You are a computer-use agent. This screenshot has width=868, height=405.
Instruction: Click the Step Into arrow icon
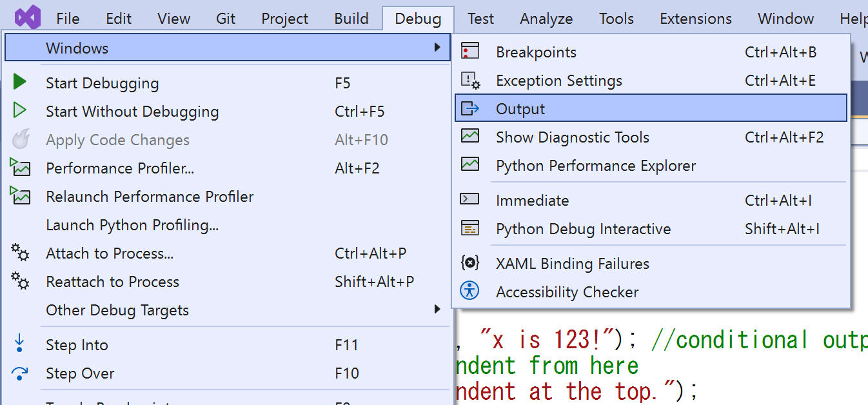(x=20, y=344)
